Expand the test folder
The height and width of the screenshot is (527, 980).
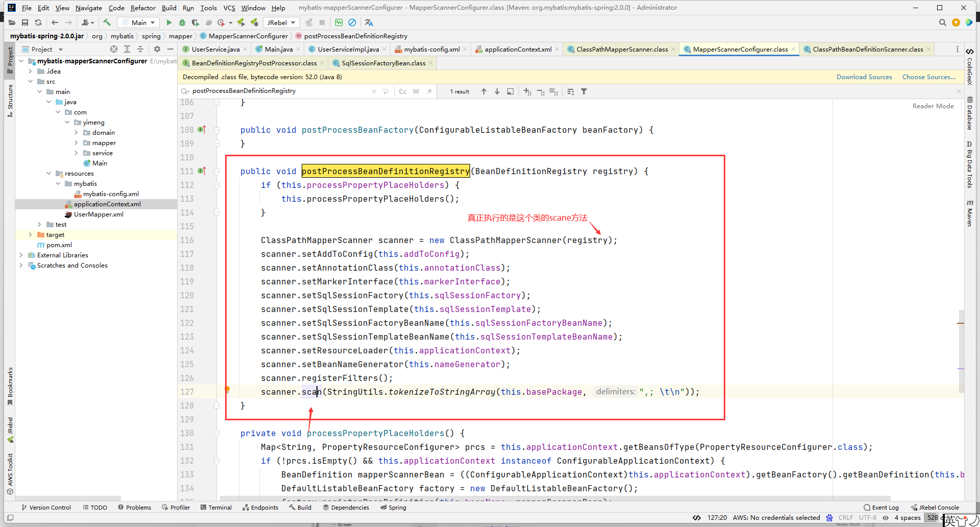click(x=40, y=225)
